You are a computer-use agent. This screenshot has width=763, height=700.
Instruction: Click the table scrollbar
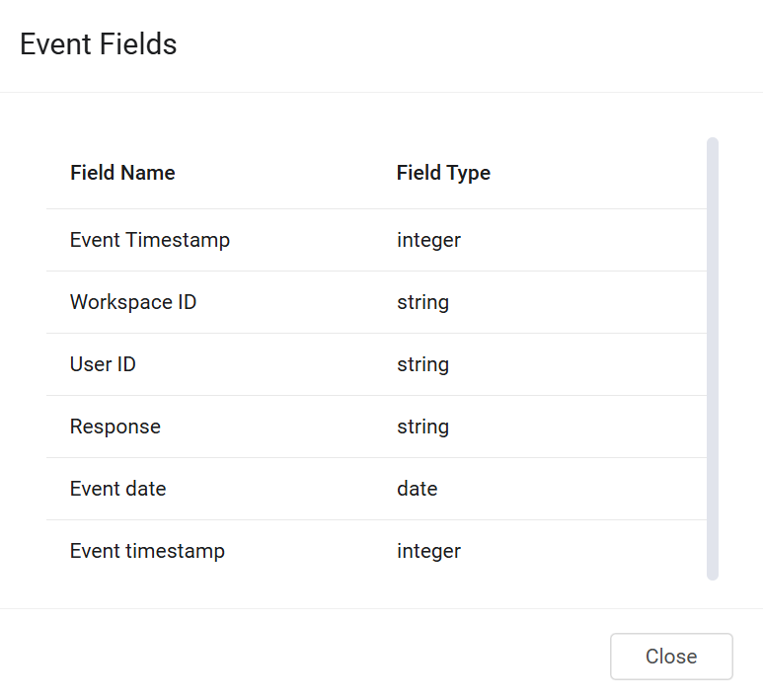tap(713, 357)
